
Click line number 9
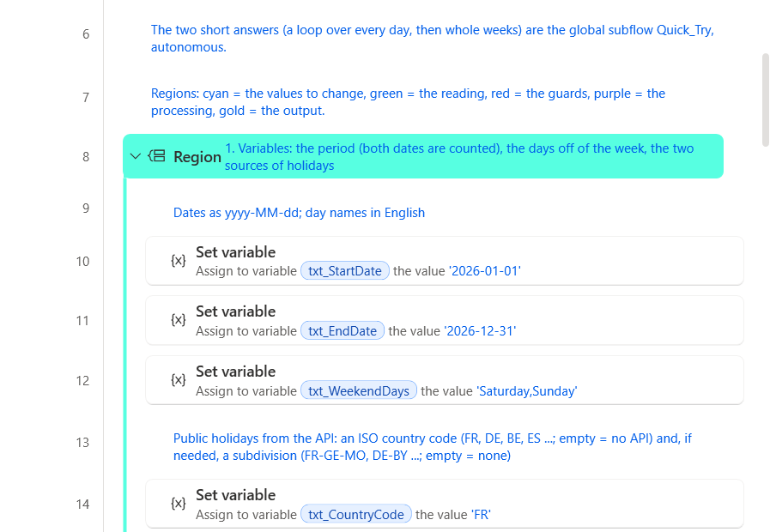point(86,209)
